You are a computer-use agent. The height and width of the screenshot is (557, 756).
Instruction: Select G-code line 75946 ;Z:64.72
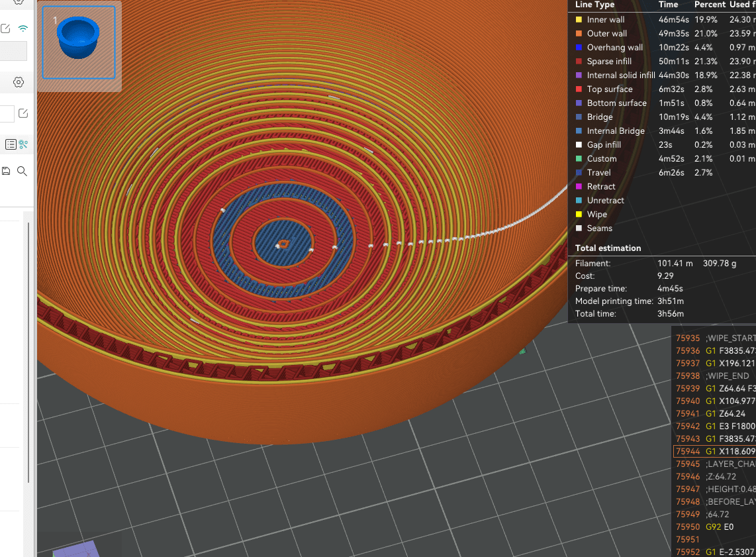(x=714, y=476)
